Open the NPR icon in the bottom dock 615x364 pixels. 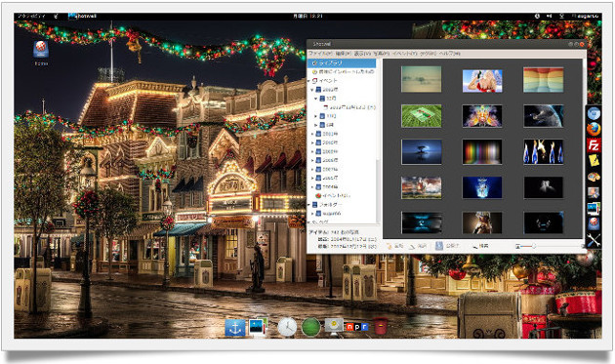[356, 326]
